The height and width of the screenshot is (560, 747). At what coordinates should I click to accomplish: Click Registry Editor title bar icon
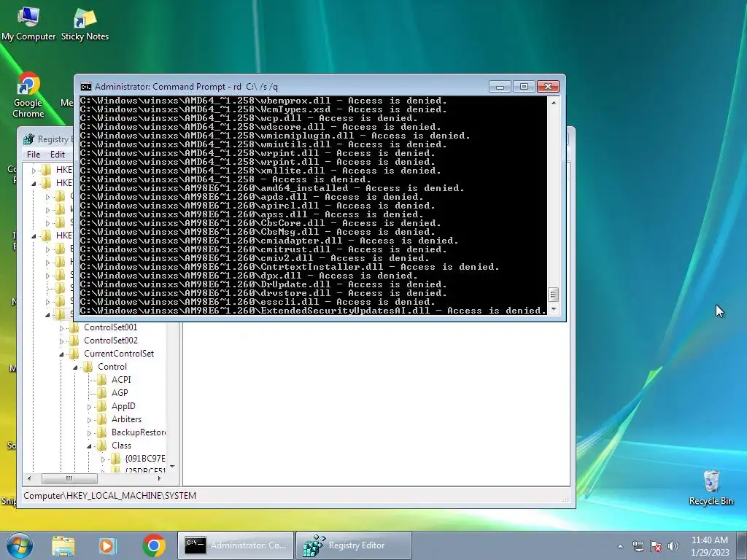29,139
